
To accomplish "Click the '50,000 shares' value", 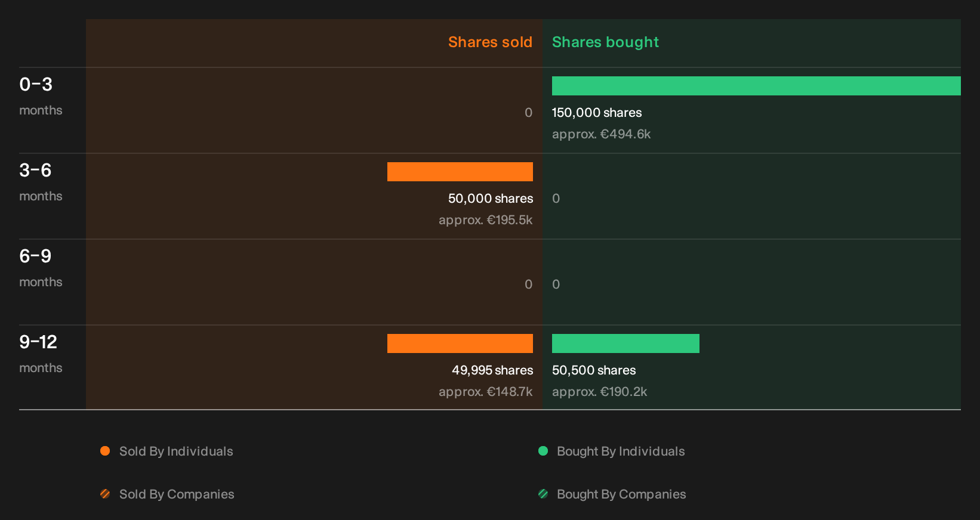I will pos(491,199).
